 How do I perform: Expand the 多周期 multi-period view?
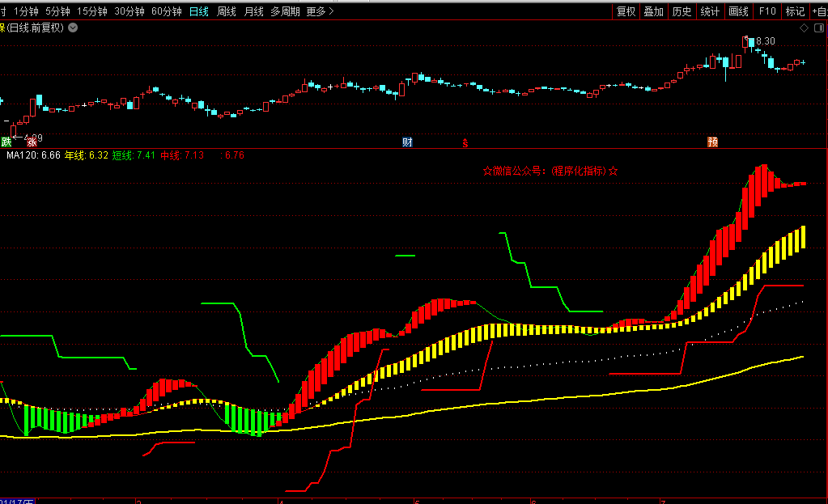pyautogui.click(x=285, y=11)
